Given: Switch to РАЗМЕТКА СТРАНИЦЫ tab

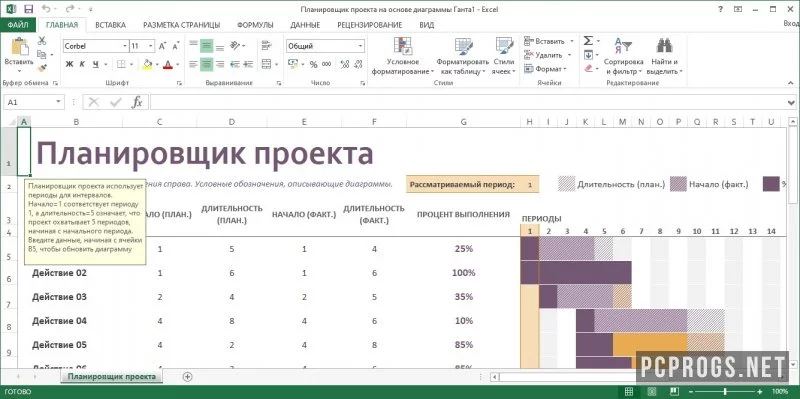Looking at the screenshot, I should pos(182,24).
